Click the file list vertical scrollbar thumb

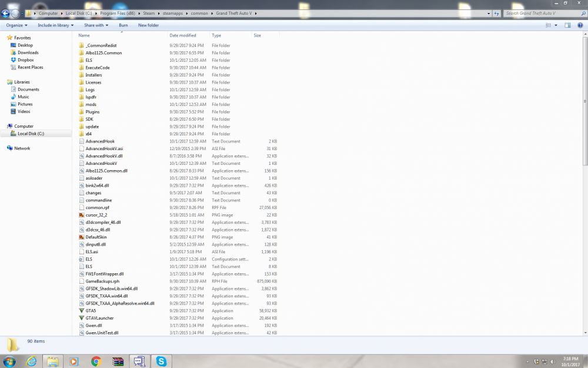pyautogui.click(x=585, y=101)
